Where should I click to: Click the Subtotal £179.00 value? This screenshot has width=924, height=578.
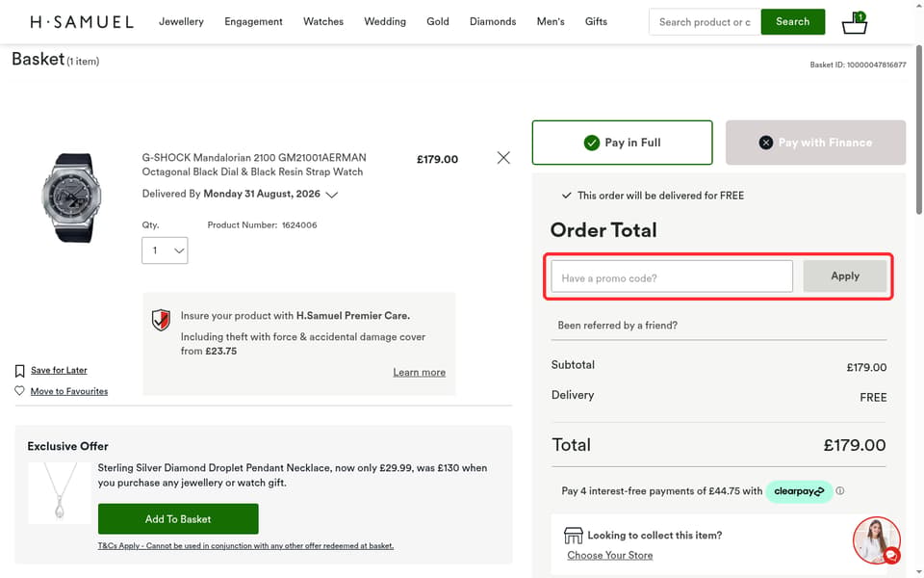click(866, 367)
